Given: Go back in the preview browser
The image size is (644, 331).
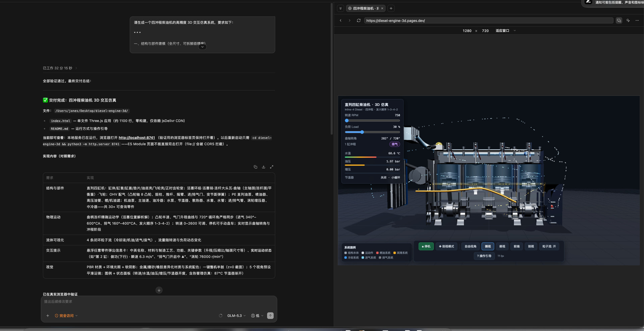Looking at the screenshot, I should coord(341,20).
